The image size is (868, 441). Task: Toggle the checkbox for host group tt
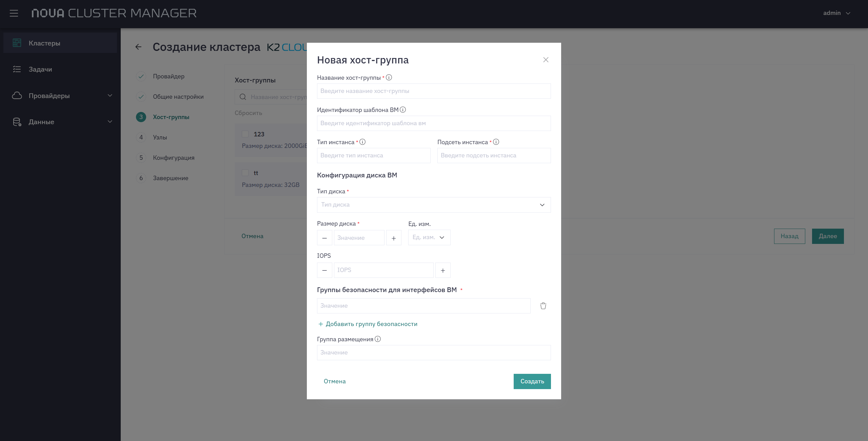[245, 173]
